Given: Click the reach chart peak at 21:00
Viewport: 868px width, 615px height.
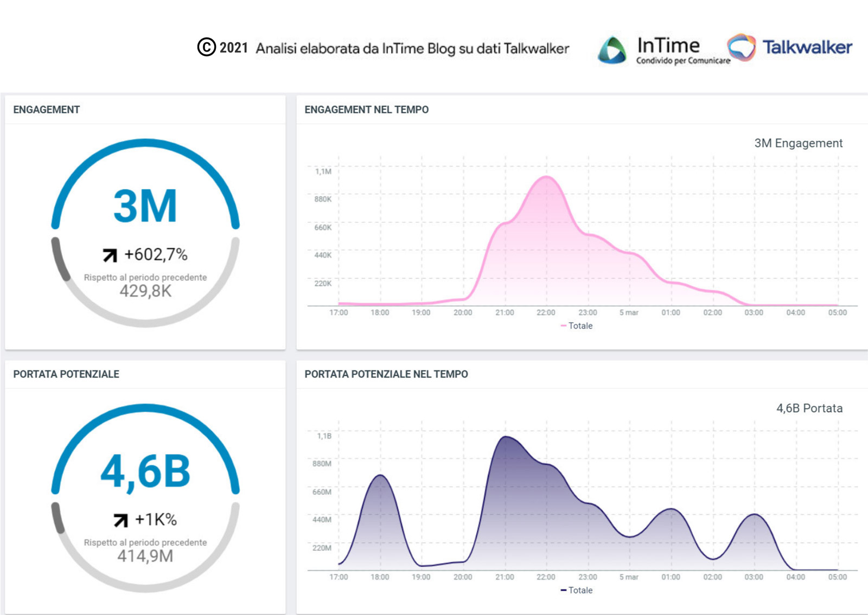Looking at the screenshot, I should click(506, 437).
